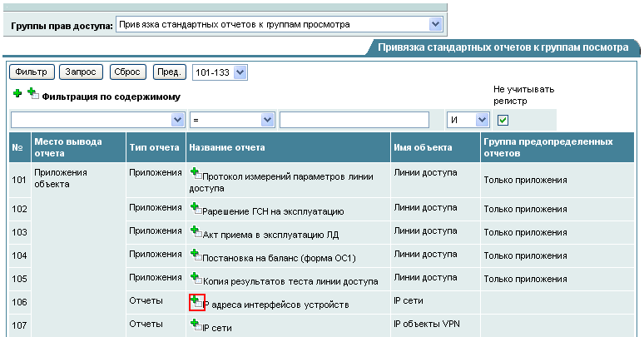The image size is (644, 337).
Task: Click Только приложения in row 102
Action: [525, 209]
